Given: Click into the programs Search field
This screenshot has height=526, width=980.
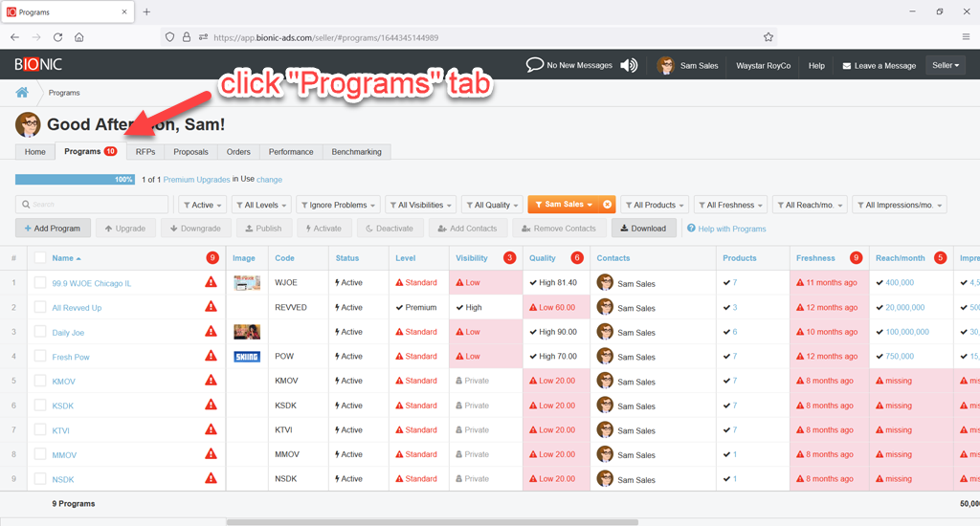Looking at the screenshot, I should pyautogui.click(x=92, y=205).
